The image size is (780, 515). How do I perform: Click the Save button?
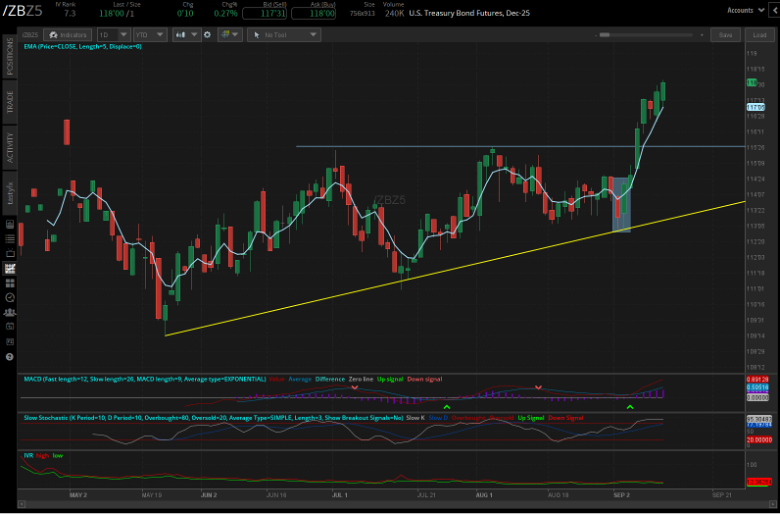726,35
